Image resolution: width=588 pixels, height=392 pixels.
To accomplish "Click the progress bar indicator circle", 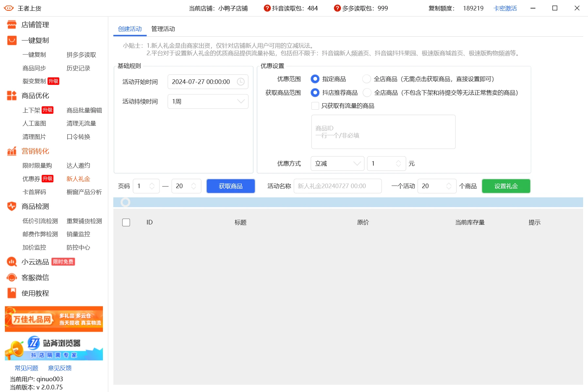I will tap(125, 202).
